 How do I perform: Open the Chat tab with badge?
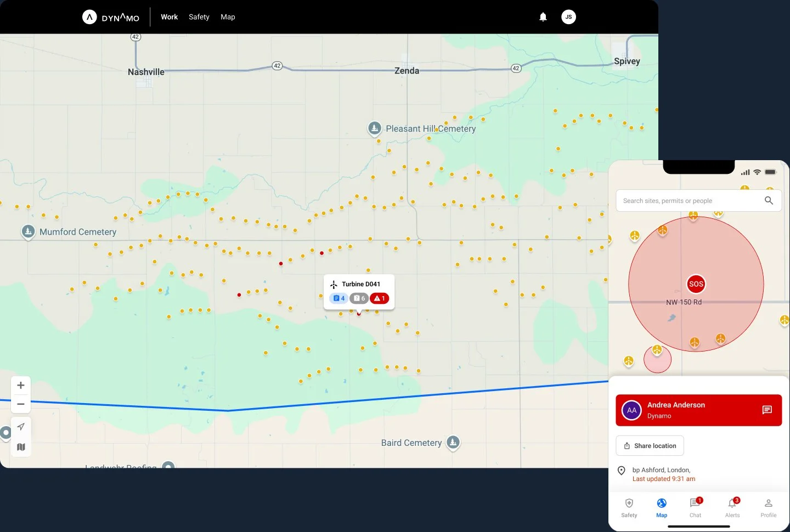695,508
